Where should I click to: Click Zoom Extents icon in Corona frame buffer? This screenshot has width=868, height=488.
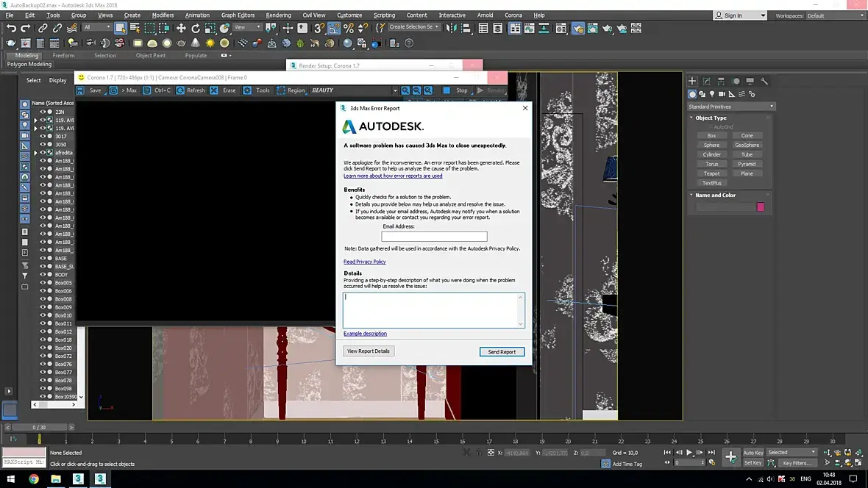point(428,90)
